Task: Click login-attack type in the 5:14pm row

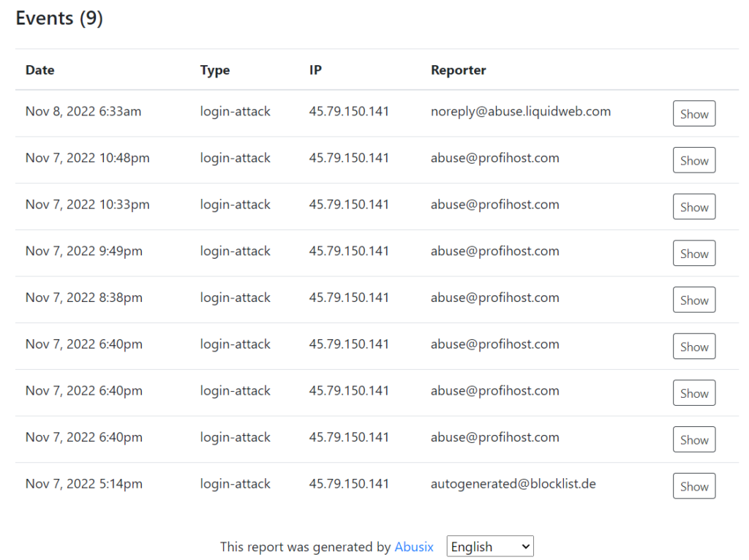Action: click(235, 484)
